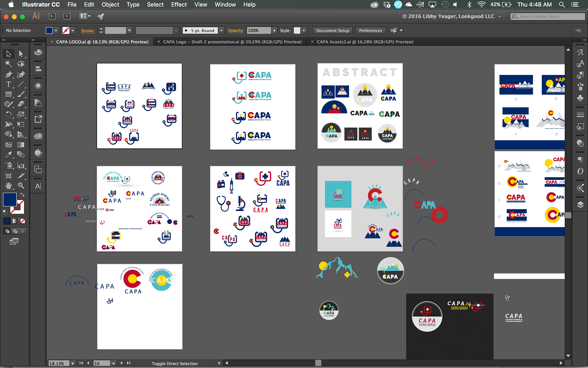Open the Effect menu
588x368 pixels.
pyautogui.click(x=179, y=5)
